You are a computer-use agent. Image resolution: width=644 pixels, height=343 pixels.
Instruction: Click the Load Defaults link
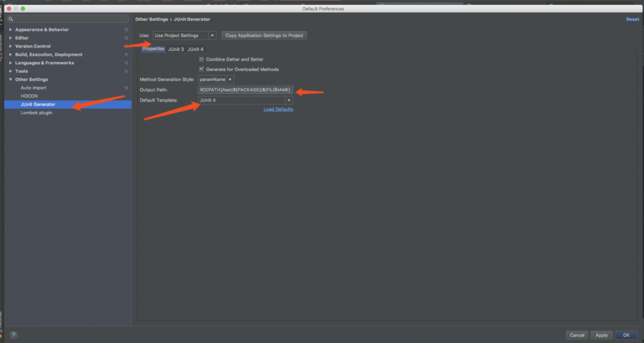(278, 109)
